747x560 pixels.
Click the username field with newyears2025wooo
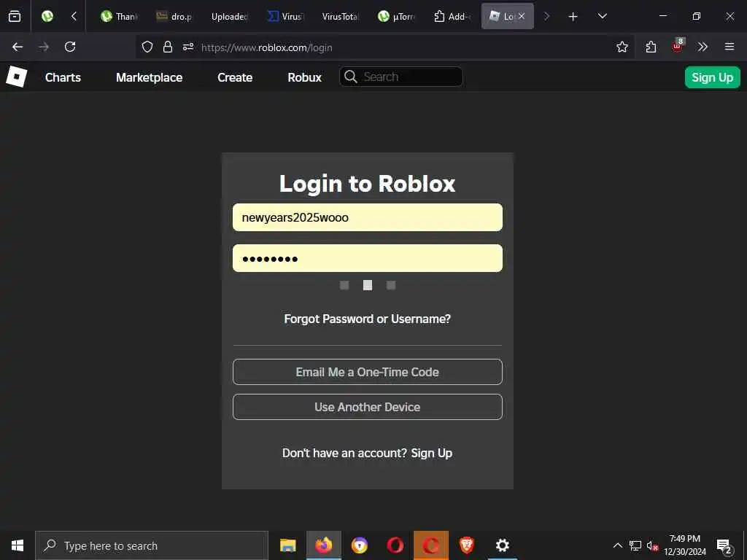pyautogui.click(x=368, y=217)
